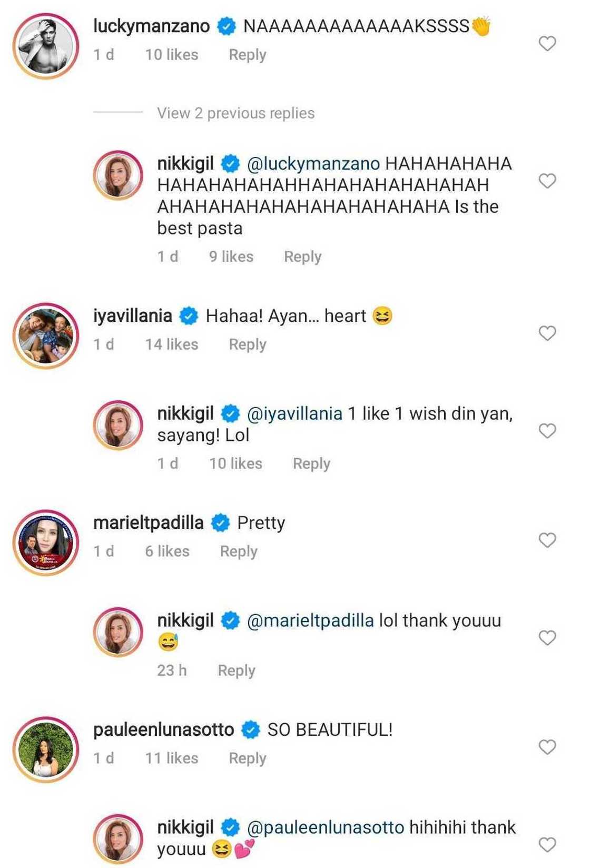Like marieltpadilla's Pretty comment
Screen dimensions: 590x868
547,540
